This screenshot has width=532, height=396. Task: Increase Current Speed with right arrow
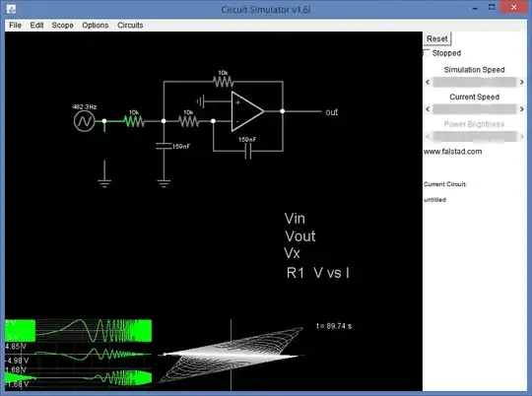pos(522,109)
